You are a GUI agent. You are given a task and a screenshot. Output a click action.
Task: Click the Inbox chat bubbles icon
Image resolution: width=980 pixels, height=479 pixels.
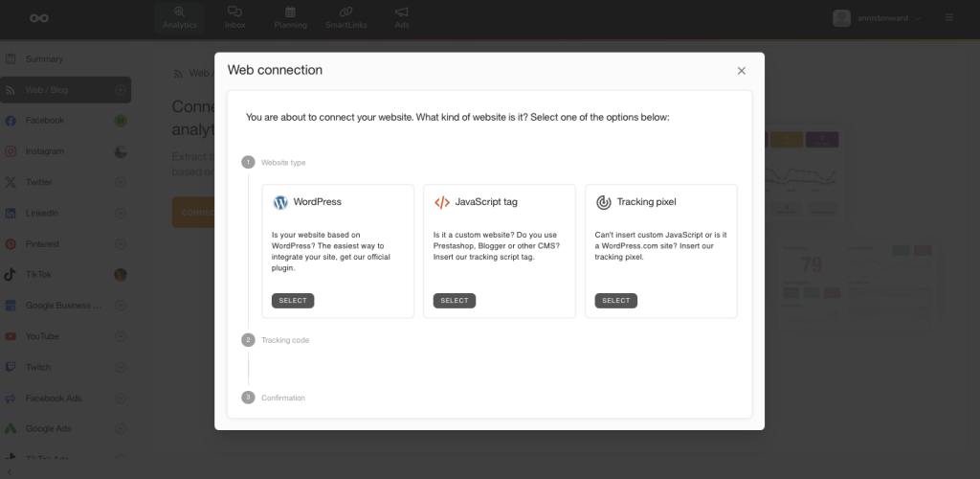(235, 11)
